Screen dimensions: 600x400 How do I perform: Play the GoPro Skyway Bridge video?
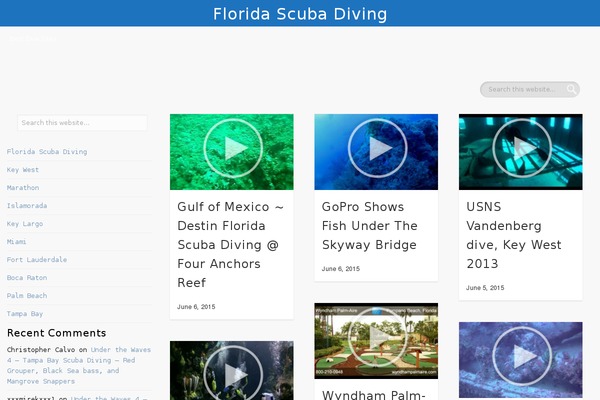tap(377, 148)
